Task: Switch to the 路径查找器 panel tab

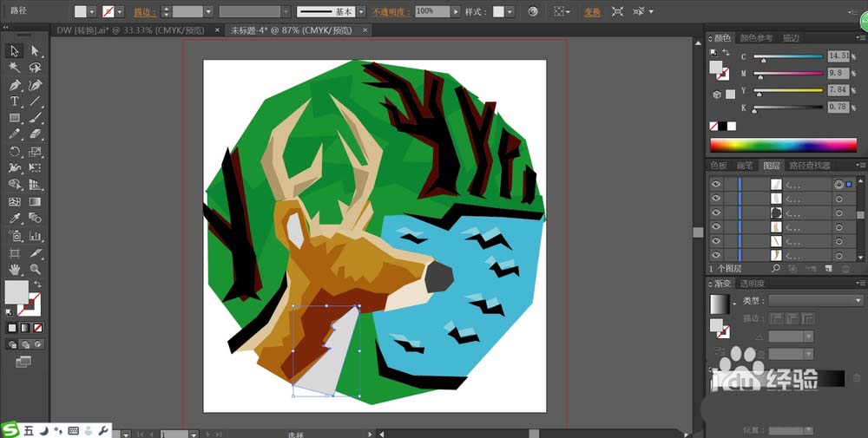Action: (808, 166)
